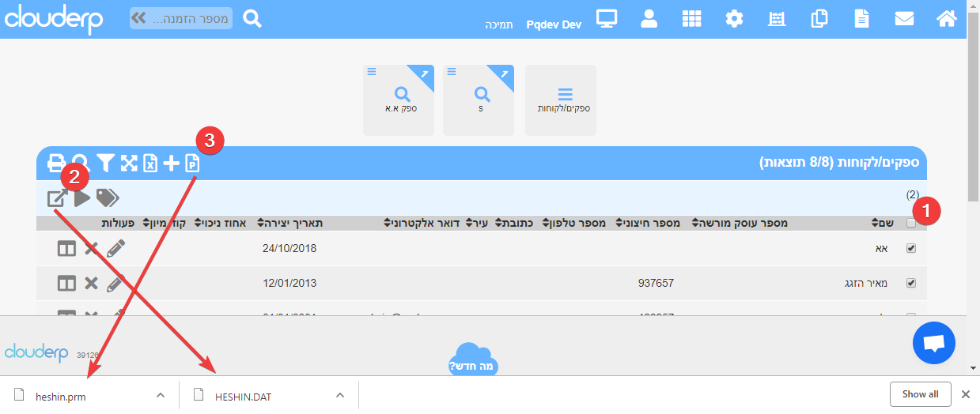The height and width of the screenshot is (414, 980).
Task: Click the name cell מאיר הזגג
Action: (867, 283)
